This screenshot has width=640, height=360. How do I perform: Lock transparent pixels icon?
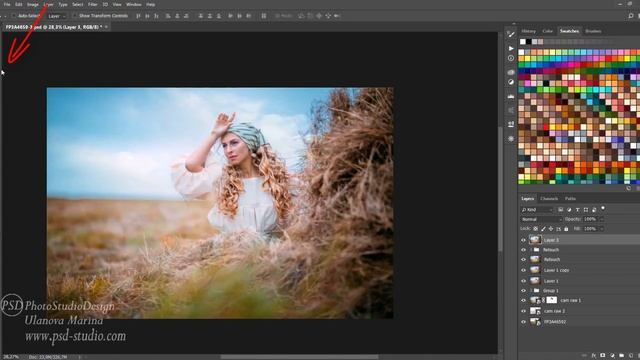(536, 229)
